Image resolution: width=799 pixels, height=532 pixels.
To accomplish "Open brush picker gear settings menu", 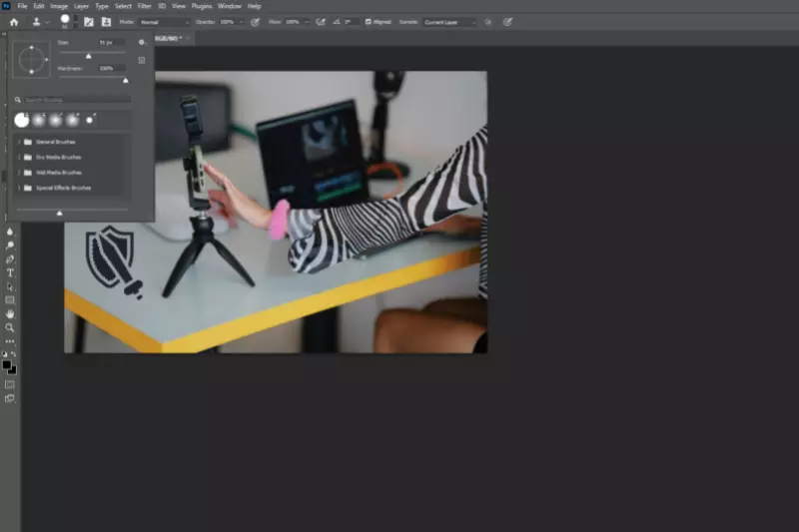I will (142, 42).
